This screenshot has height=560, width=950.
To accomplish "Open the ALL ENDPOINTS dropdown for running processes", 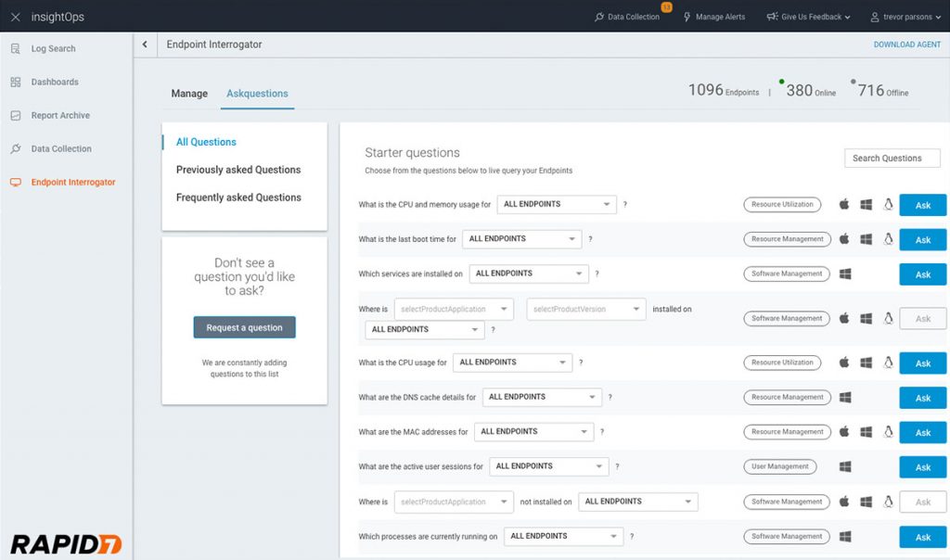I will 563,537.
